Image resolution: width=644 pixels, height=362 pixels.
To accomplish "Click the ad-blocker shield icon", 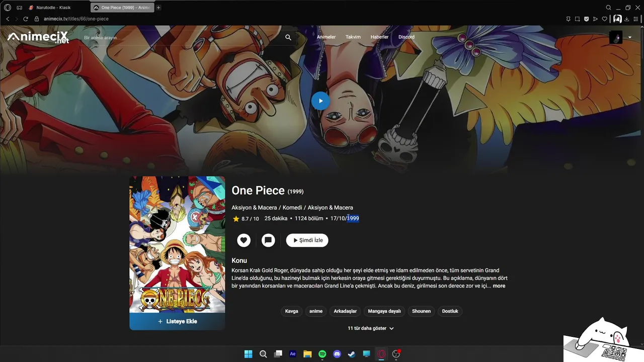I will [x=586, y=19].
